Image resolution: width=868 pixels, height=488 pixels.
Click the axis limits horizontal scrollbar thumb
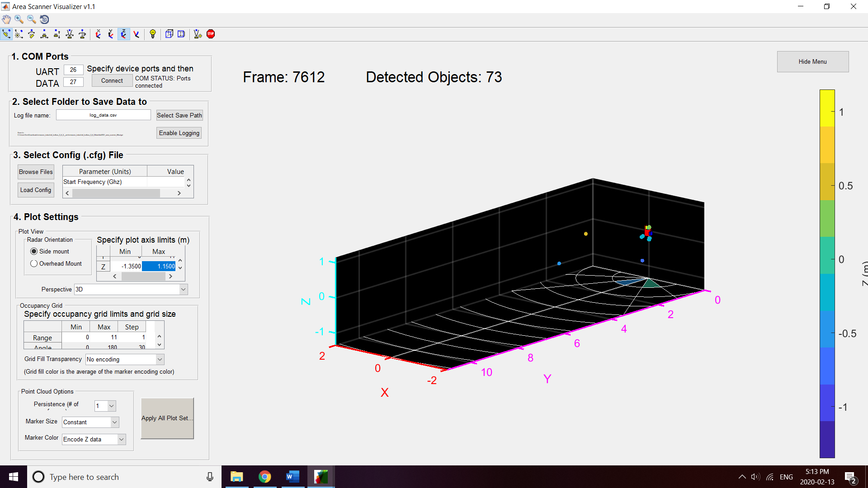pyautogui.click(x=144, y=276)
